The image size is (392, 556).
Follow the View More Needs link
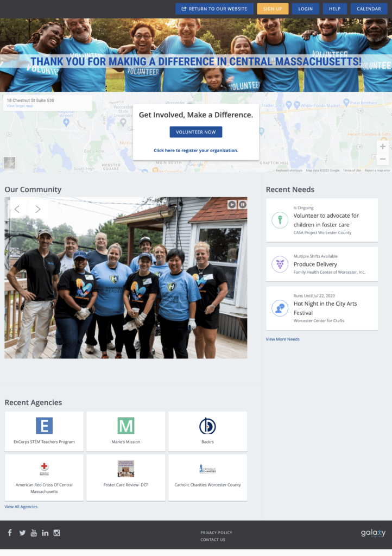click(282, 339)
